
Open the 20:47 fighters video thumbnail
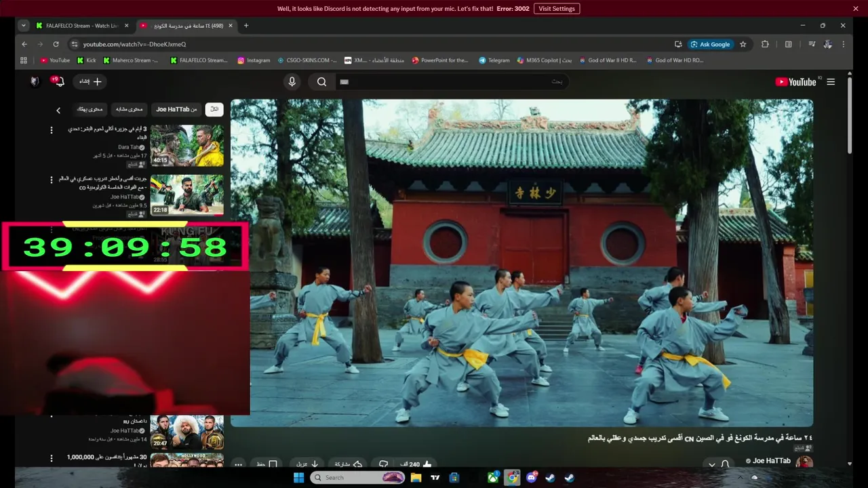click(186, 432)
